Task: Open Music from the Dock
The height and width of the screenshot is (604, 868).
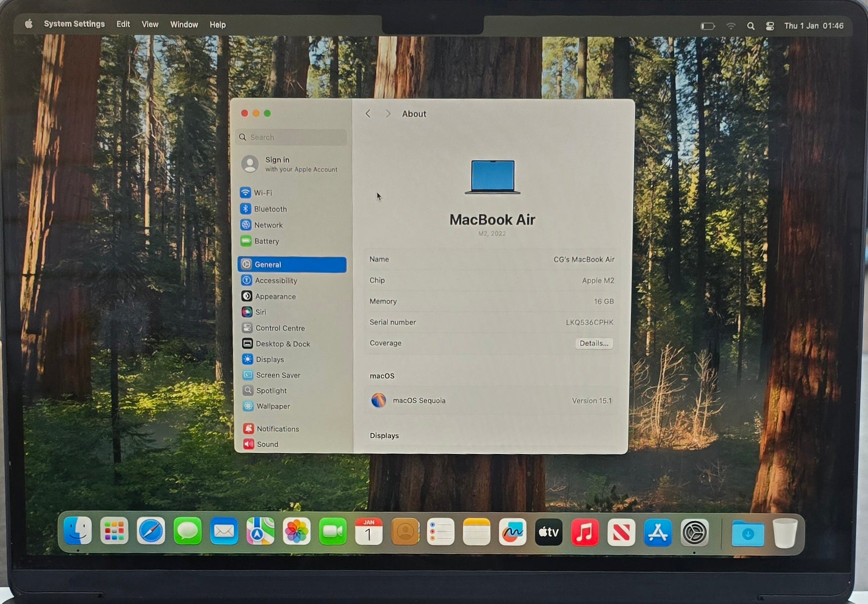Action: 585,532
